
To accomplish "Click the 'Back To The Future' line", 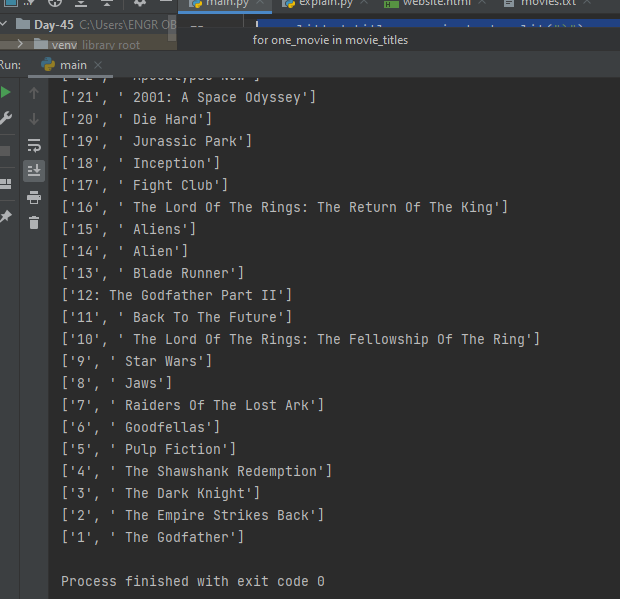I will pyautogui.click(x=176, y=317).
